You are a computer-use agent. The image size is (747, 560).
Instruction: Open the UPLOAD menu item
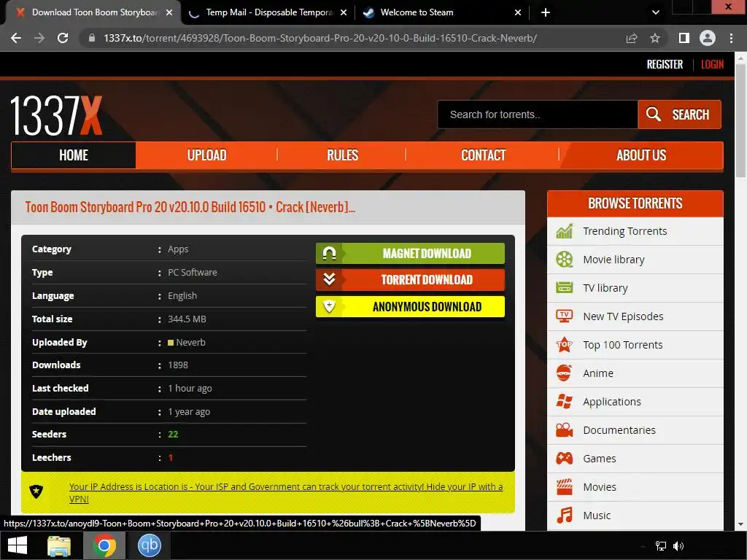206,155
